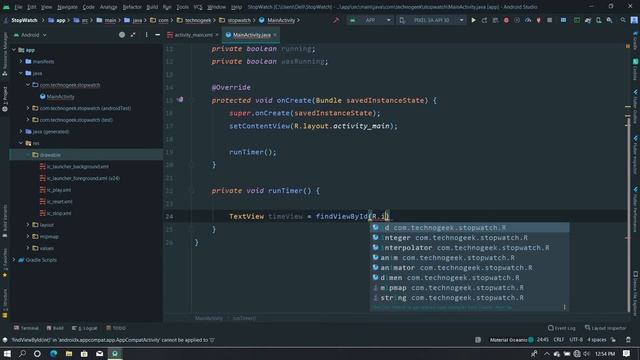
Task: Select the 'interpolator' autocomplete suggestion
Action: (x=469, y=248)
